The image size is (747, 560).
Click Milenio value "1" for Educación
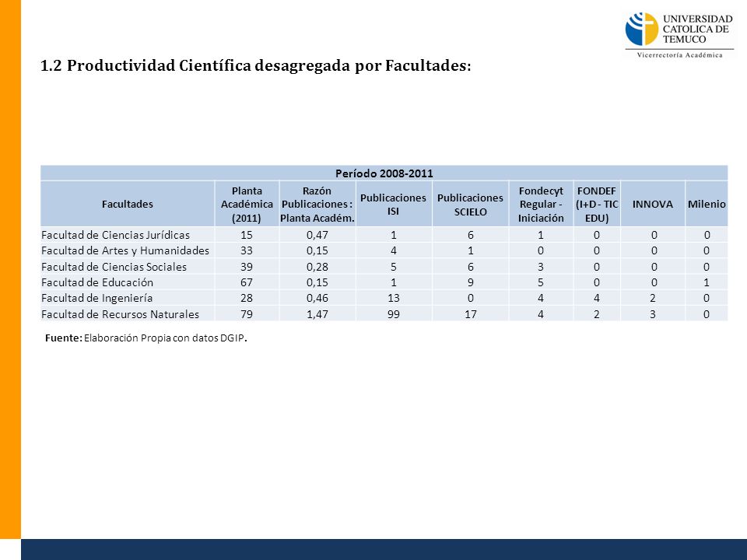coord(707,282)
